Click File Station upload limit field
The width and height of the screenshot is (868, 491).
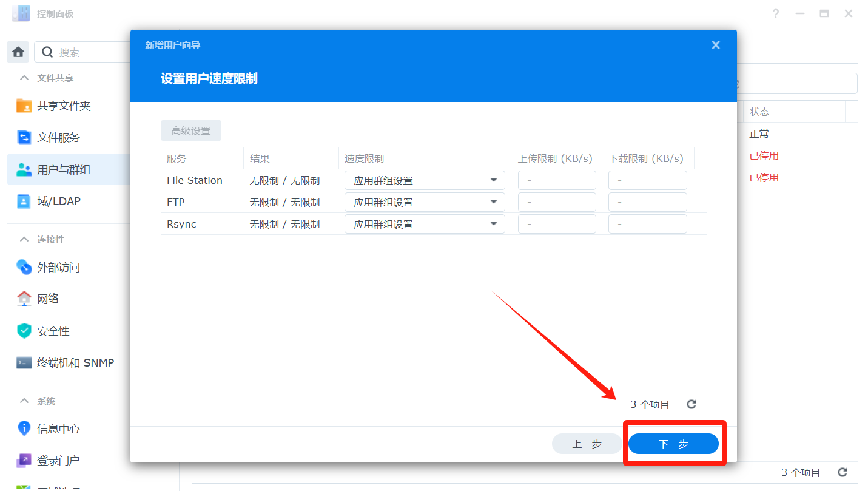tap(557, 180)
